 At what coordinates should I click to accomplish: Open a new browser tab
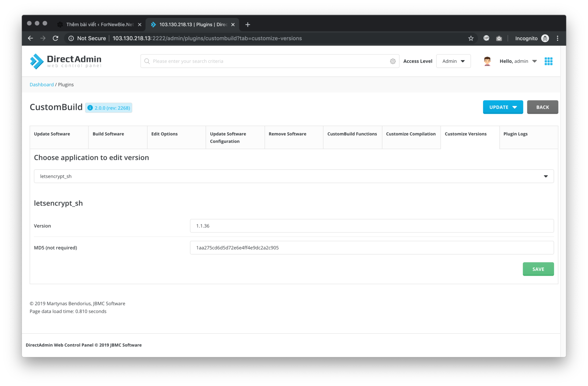(x=248, y=25)
